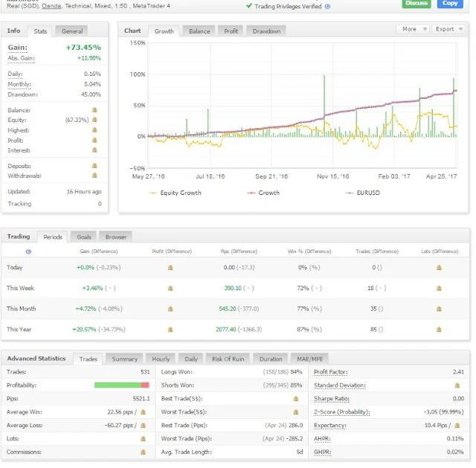476x468 pixels.
Task: Click the blue Copy button
Action: [450, 3]
